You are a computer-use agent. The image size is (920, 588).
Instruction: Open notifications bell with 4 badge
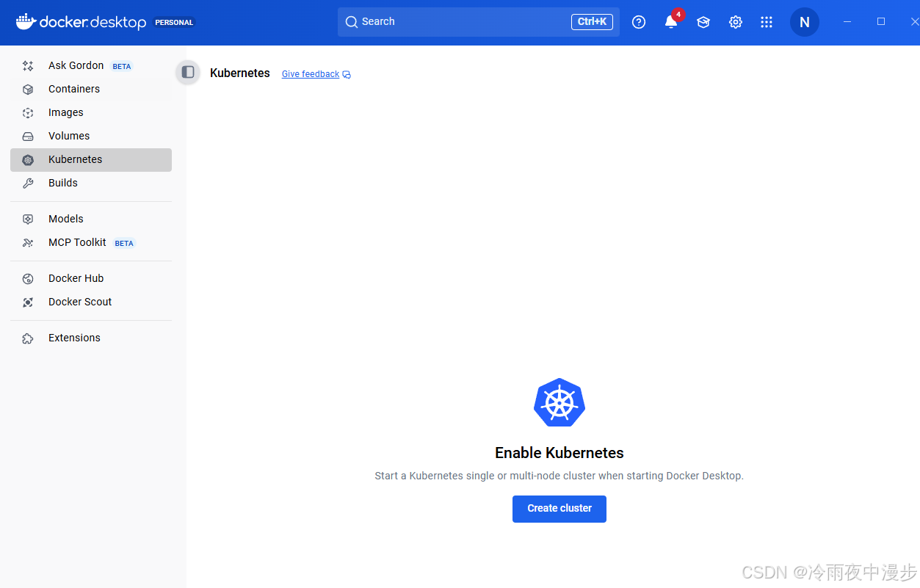(672, 21)
